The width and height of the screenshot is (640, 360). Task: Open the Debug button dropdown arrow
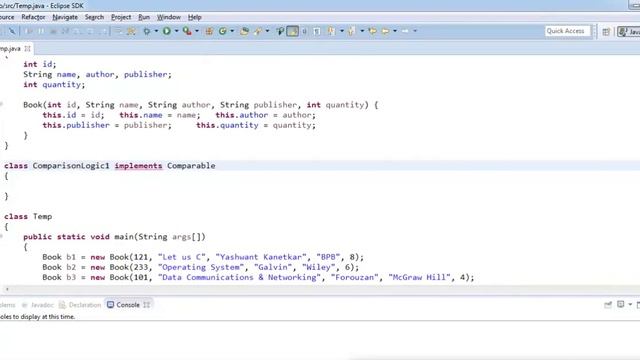[156, 31]
